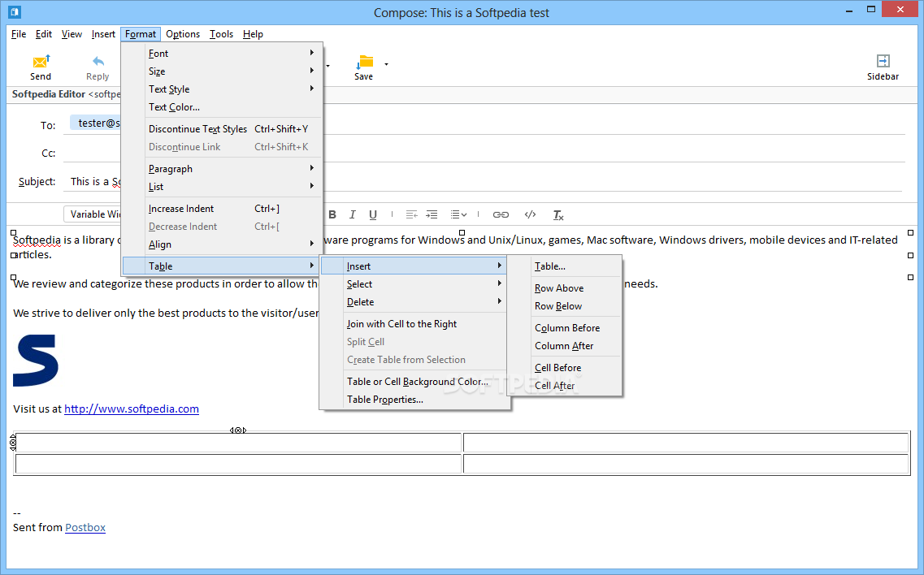Insert Column After

point(565,346)
